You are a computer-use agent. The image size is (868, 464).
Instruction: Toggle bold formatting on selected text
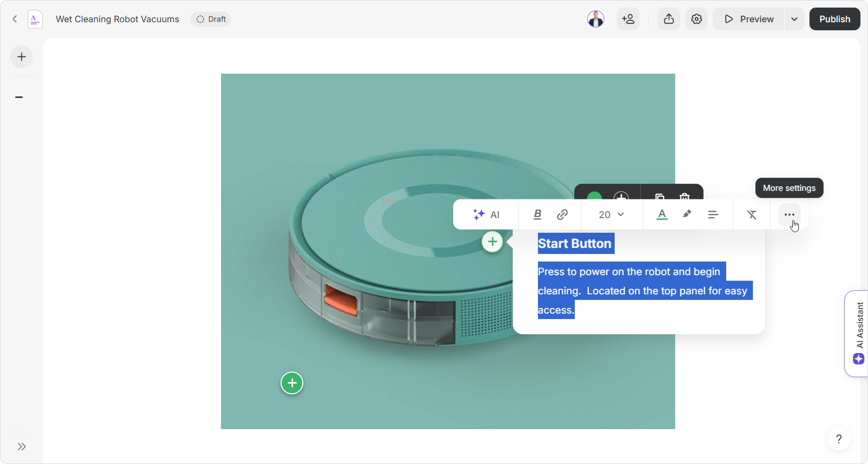537,215
